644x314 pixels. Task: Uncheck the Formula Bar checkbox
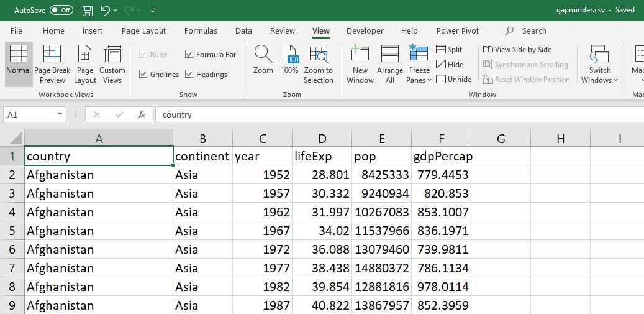190,55
